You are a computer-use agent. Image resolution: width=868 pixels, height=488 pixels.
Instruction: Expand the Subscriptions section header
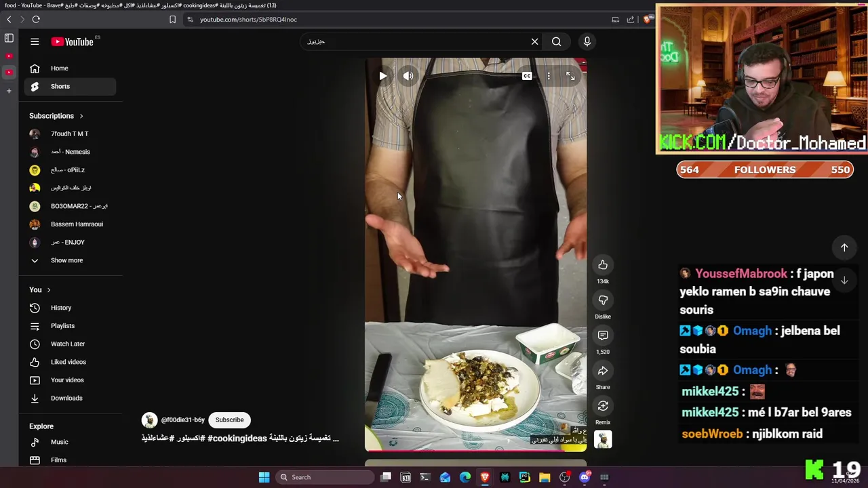pos(56,116)
